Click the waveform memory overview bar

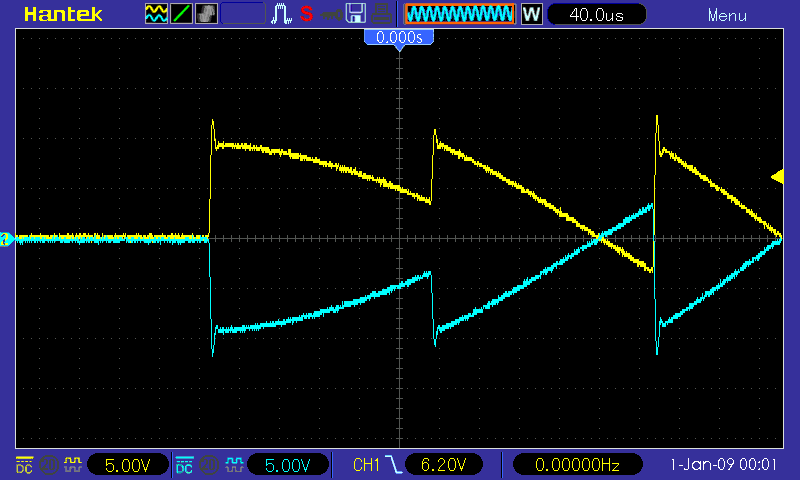[459, 14]
